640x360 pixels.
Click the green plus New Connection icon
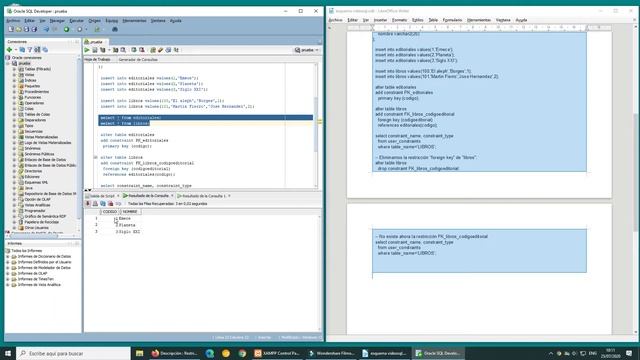(x=9, y=50)
